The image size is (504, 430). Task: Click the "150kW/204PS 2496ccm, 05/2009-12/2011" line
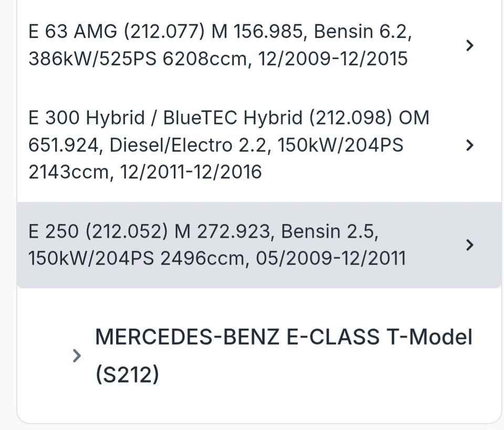pos(217,259)
